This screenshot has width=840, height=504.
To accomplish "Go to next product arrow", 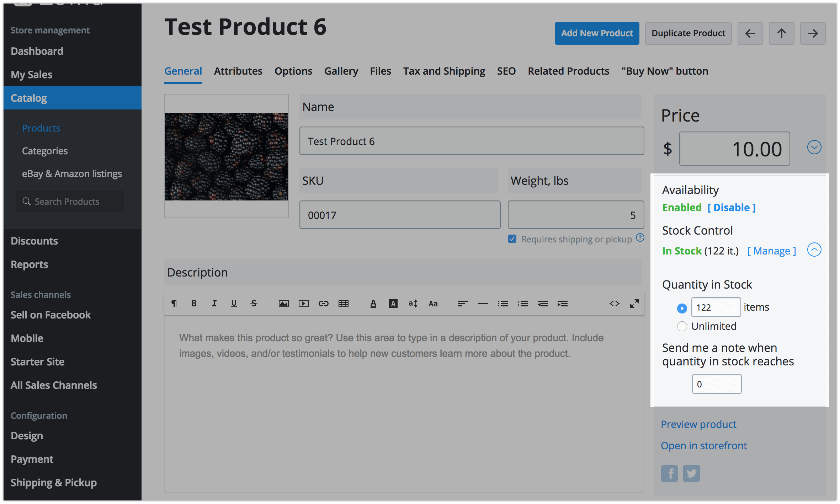I will point(813,33).
